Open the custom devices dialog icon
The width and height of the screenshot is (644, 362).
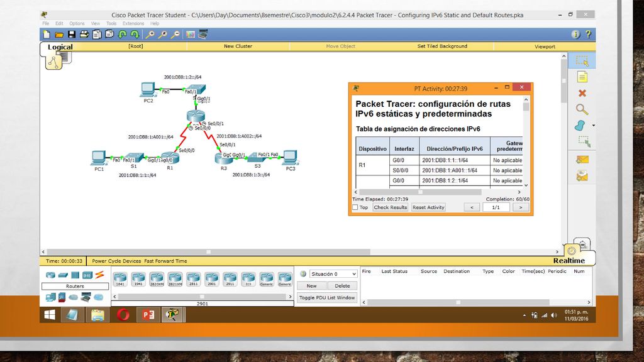[x=203, y=35]
